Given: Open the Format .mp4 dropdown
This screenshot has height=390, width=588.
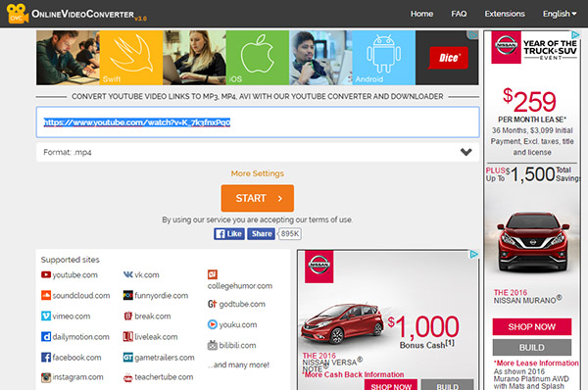Looking at the screenshot, I should coord(258,152).
